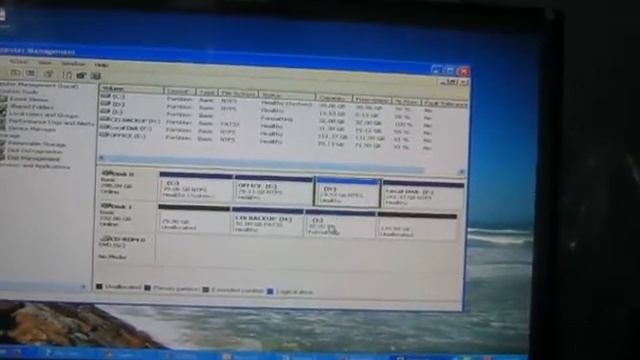Sort by the Status column header
640x360 pixels.
tap(287, 96)
